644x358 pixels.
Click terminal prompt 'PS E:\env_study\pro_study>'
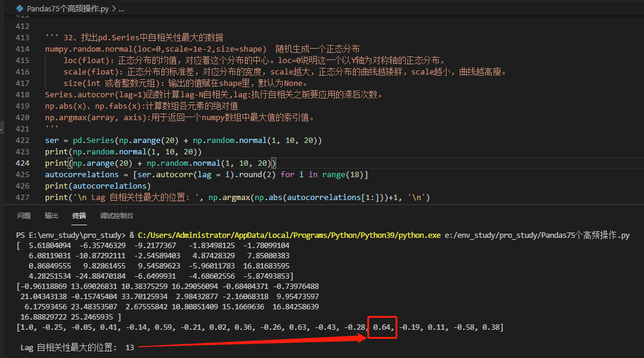tap(71, 235)
